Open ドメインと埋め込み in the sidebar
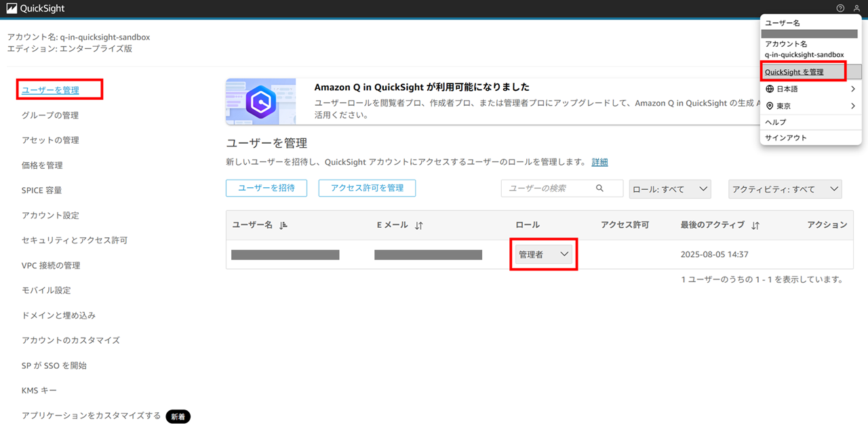Screen dimensions: 868x436 coord(58,315)
